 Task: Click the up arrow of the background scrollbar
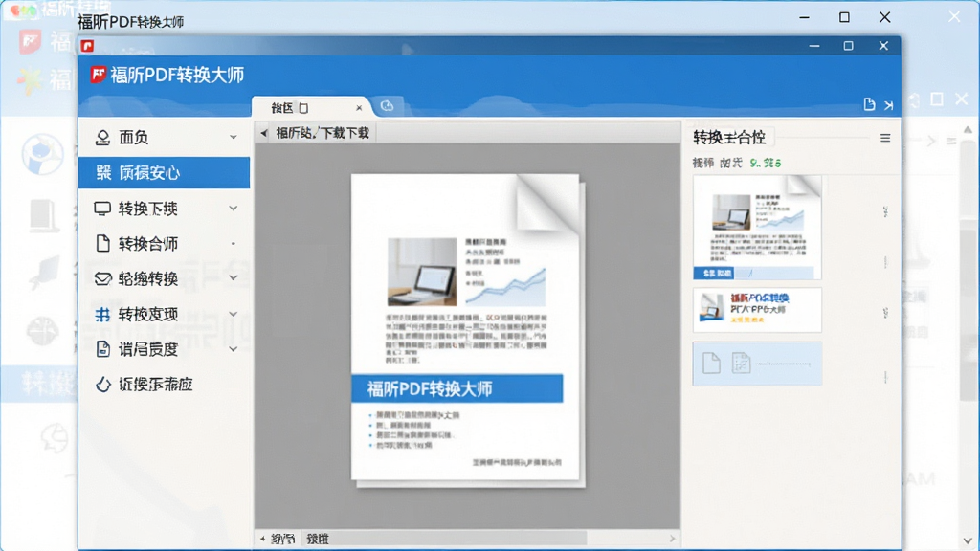968,130
